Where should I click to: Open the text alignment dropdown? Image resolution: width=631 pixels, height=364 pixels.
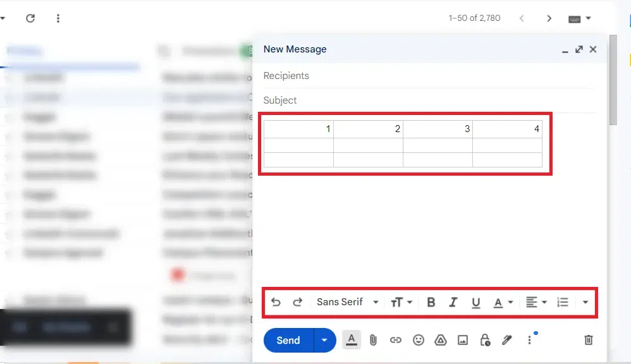(x=536, y=302)
